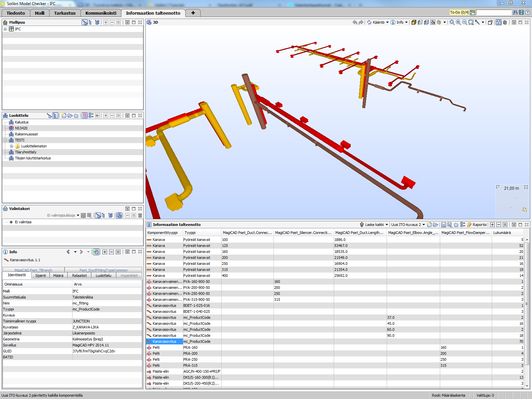Click the solid box shading icon in 3D toolbar
532x399 pixels.
(414, 22)
